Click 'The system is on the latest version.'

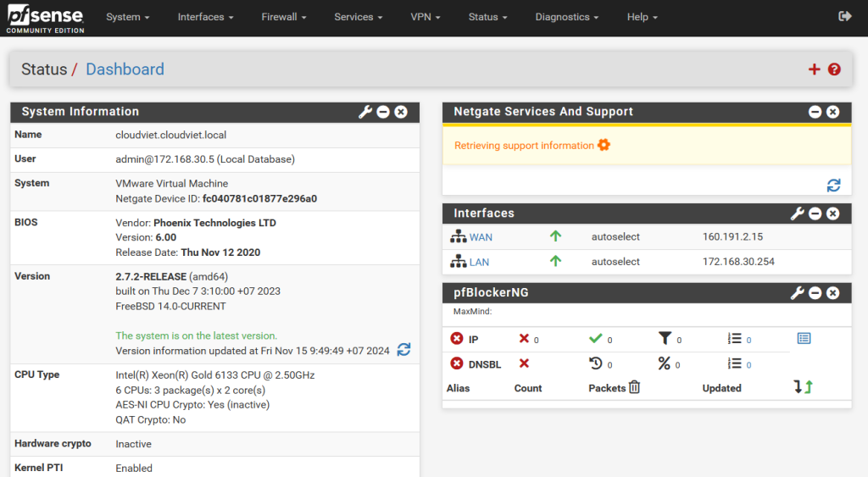click(x=196, y=336)
